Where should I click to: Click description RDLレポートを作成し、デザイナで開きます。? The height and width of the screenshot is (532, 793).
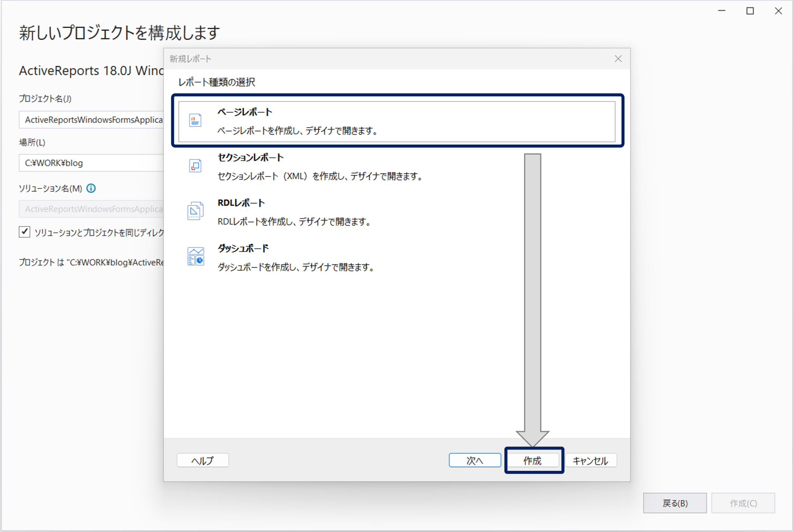(294, 222)
